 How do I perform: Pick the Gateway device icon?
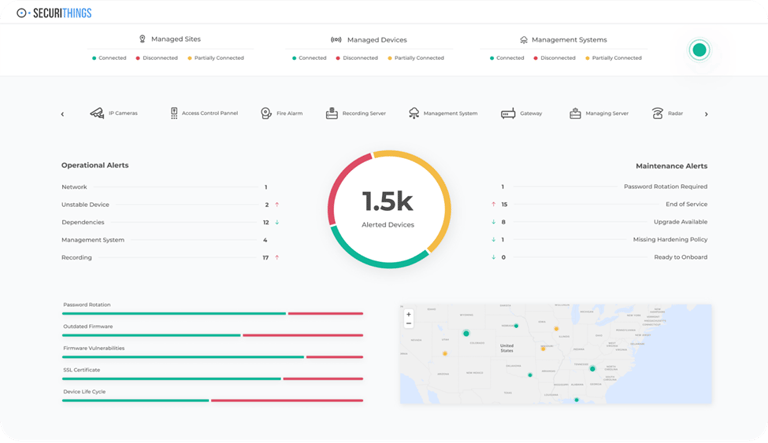tap(508, 114)
